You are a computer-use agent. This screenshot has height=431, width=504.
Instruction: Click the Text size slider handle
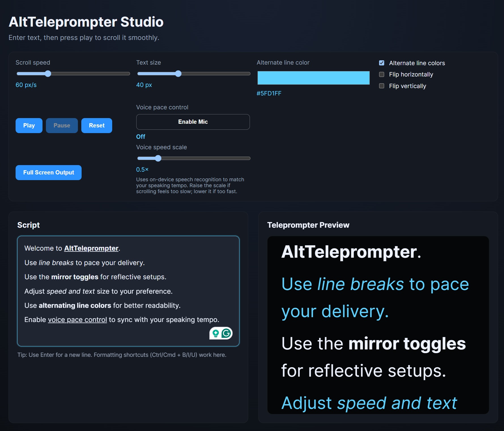(x=178, y=74)
